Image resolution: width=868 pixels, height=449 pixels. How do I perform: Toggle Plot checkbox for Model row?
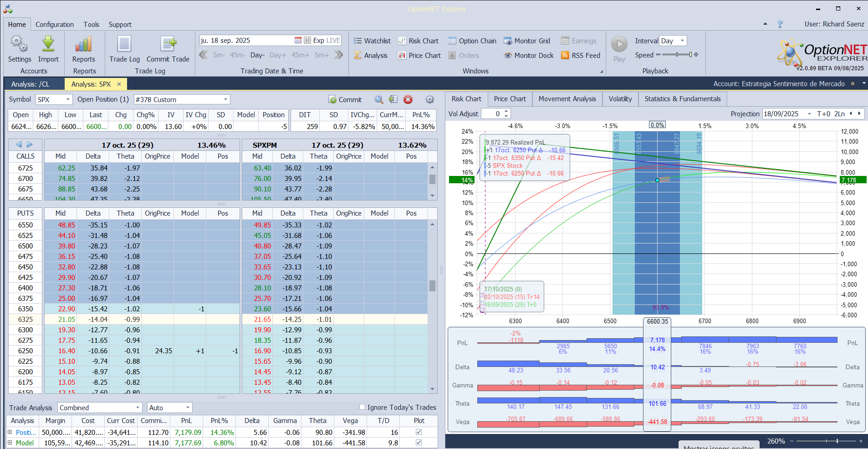(419, 443)
